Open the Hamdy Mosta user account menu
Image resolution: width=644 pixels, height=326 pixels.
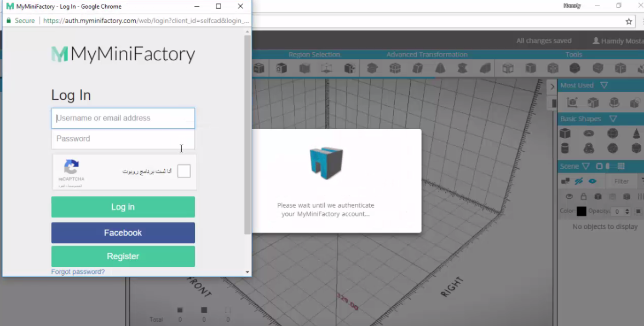(x=618, y=41)
